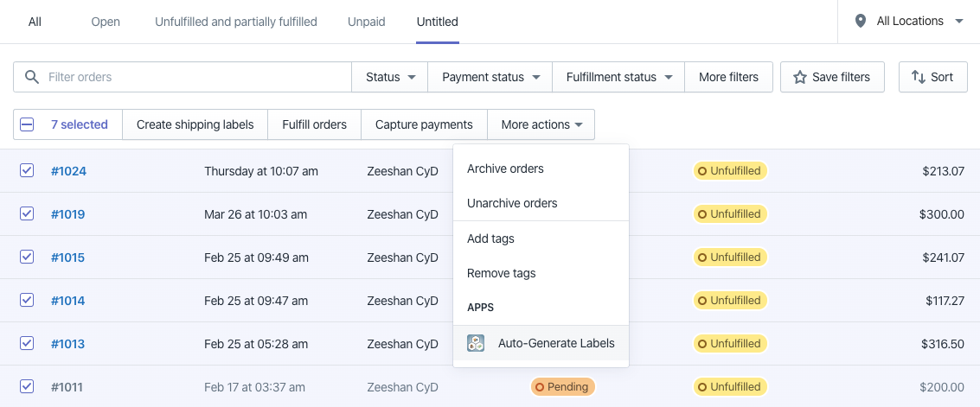
Task: Click date Feb 25 at 05:28 am
Action: point(256,343)
